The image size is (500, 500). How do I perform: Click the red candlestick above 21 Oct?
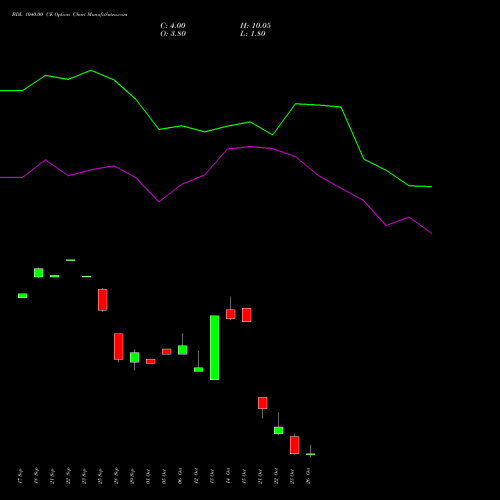coord(263,403)
